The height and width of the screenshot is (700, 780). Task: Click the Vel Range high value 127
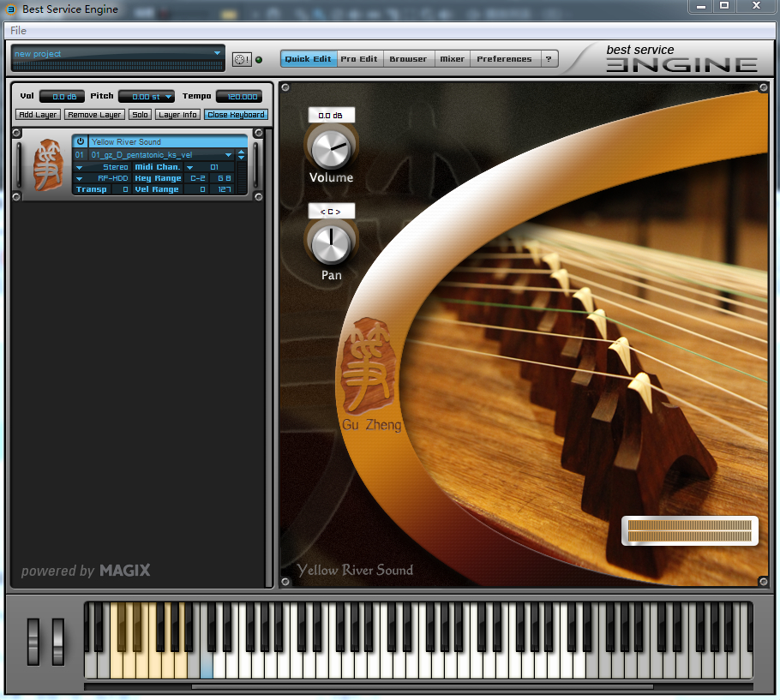pyautogui.click(x=223, y=189)
